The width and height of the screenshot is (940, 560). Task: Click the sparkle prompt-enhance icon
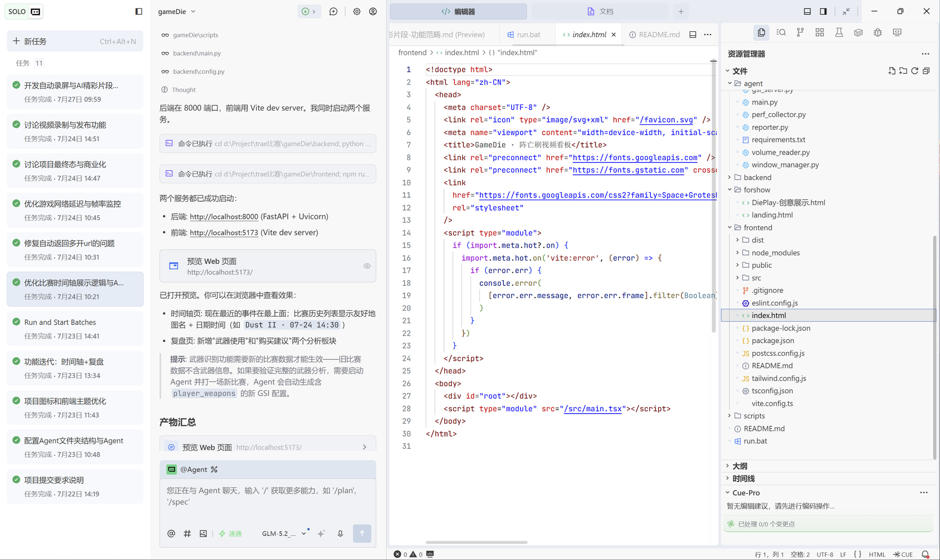[x=321, y=534]
